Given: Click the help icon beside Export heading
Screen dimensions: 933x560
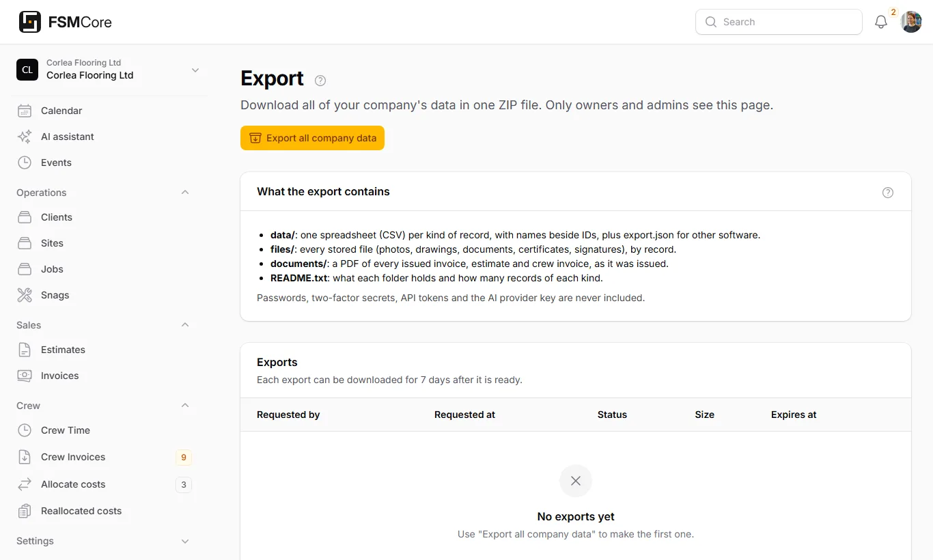Looking at the screenshot, I should (320, 81).
